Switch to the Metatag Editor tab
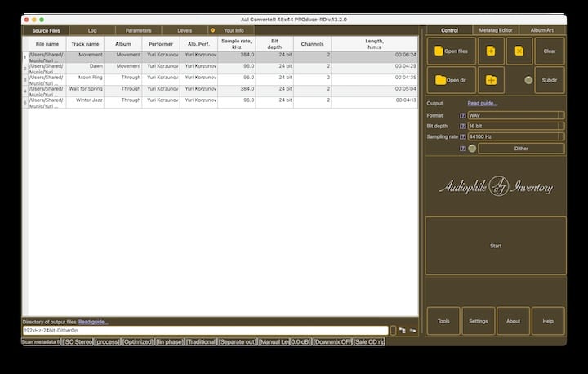Viewport: 588px width, 374px height. pos(496,30)
